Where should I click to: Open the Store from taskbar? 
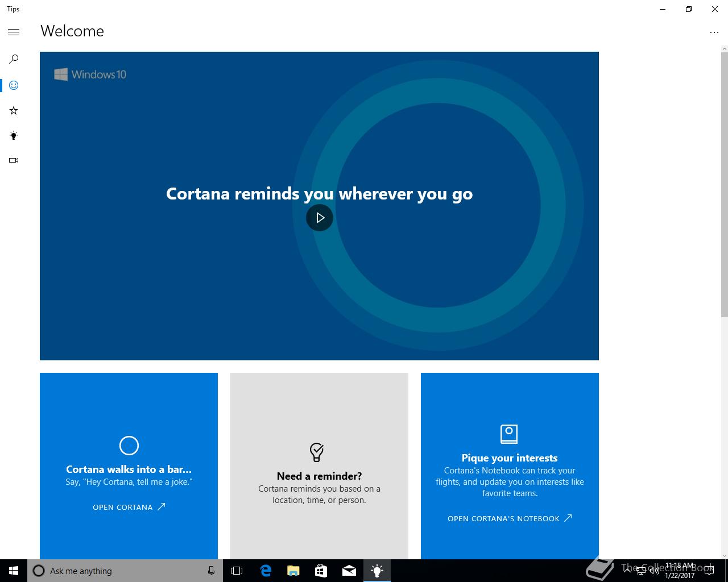click(x=321, y=571)
